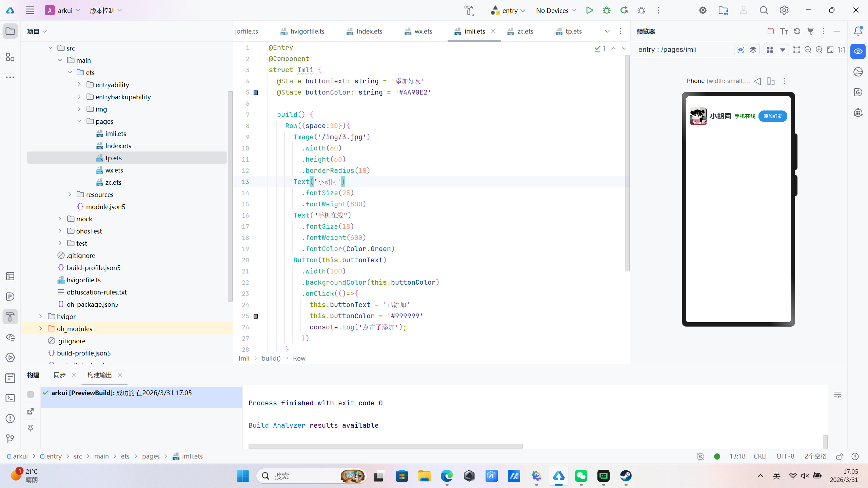
Task: Open the Previewer eye sidebar icon
Action: click(858, 52)
